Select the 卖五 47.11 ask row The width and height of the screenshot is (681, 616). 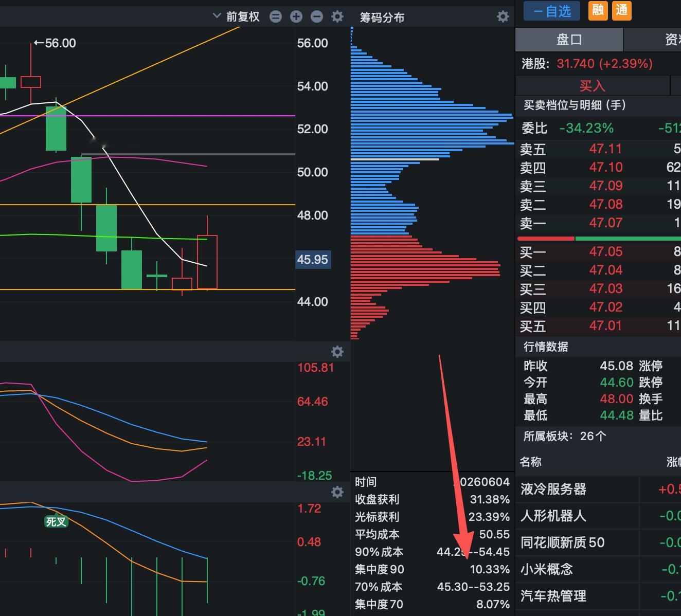point(598,149)
